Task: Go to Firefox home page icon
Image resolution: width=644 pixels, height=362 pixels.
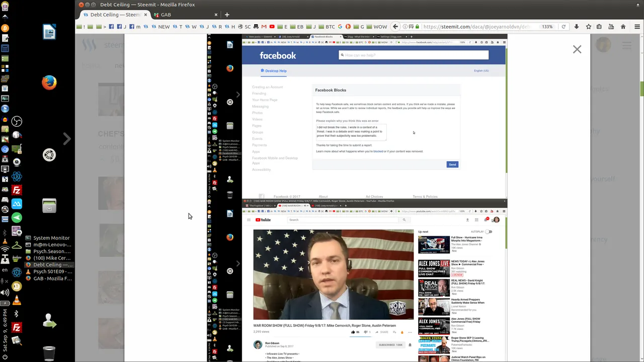Action: click(x=623, y=27)
